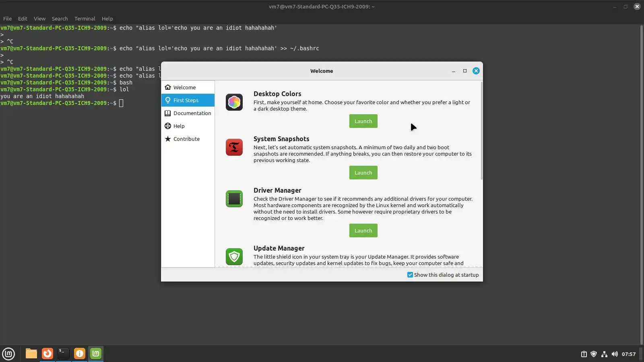Open the terminal File menu

click(7, 19)
